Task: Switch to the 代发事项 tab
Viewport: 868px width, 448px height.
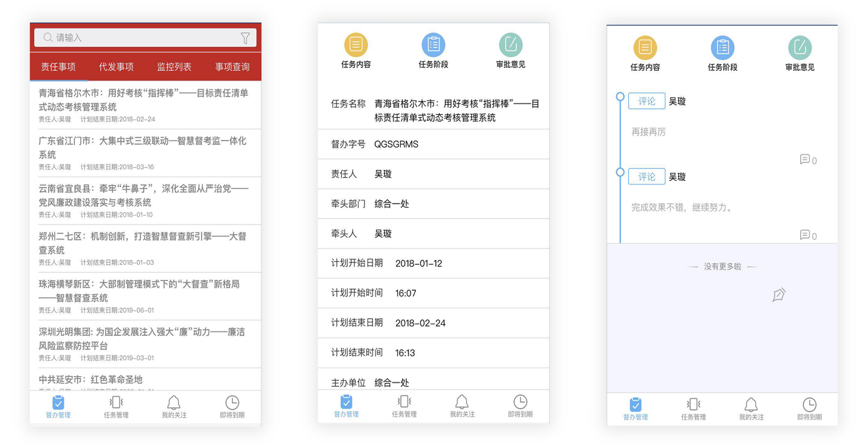Action: [x=116, y=67]
